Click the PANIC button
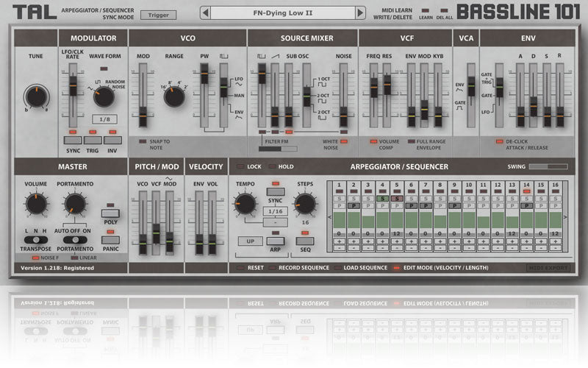This screenshot has width=588, height=368. pyautogui.click(x=111, y=240)
